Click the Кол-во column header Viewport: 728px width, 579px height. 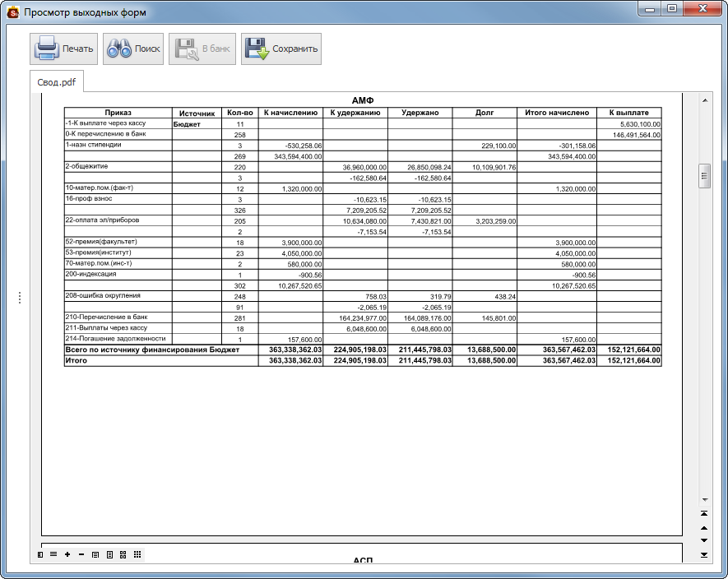pos(240,113)
